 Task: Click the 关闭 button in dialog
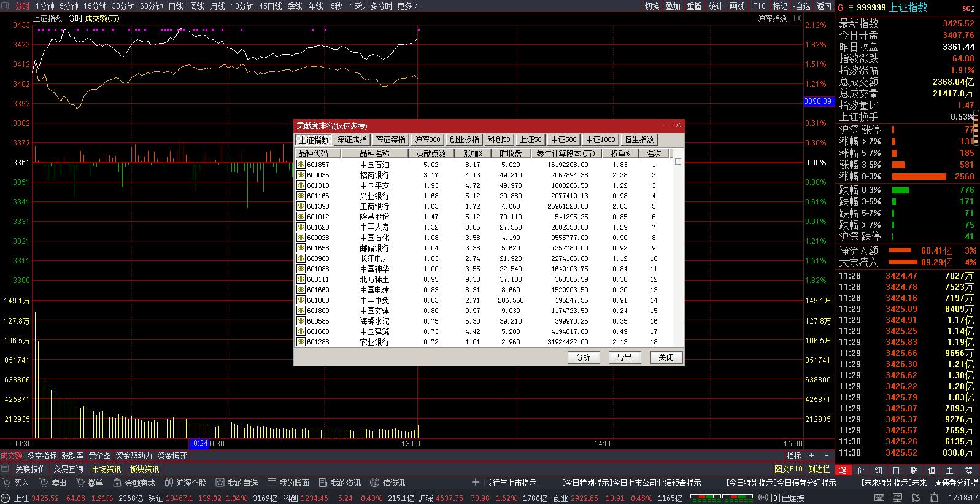click(666, 357)
